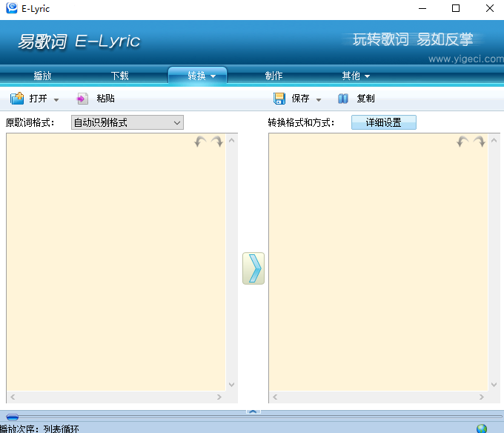Undo in the right lyric pane
Image resolution: width=504 pixels, height=433 pixels.
coord(462,141)
